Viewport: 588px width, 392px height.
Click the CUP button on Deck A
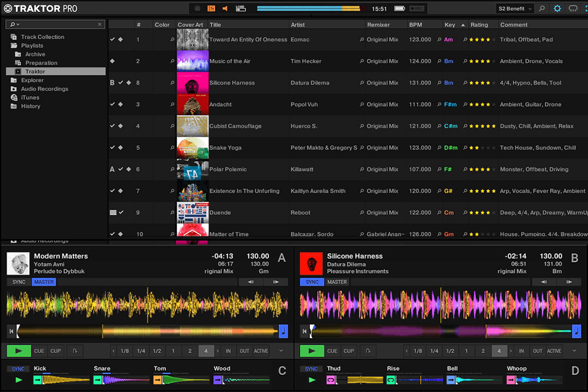[x=56, y=351]
